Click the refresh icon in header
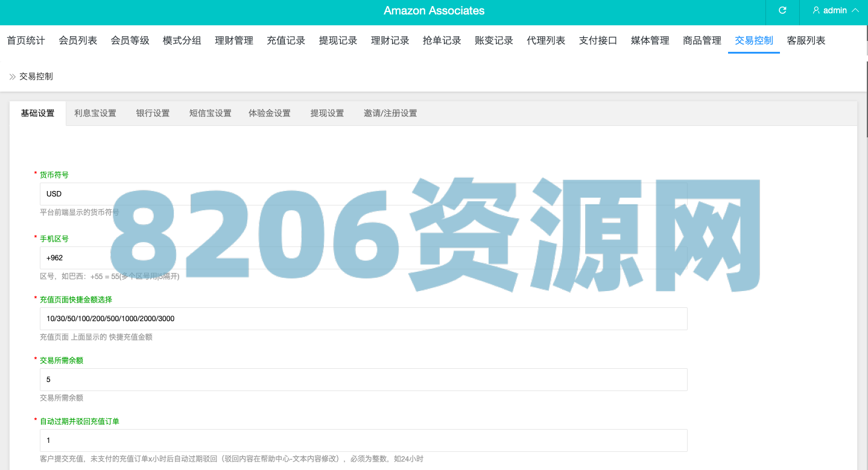Viewport: 868px width, 470px height. point(782,10)
